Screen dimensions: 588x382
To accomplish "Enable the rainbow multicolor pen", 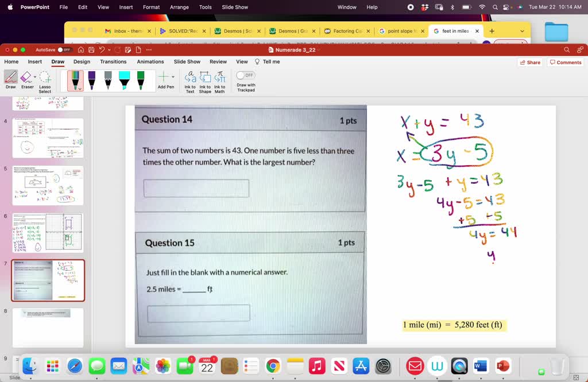I will (75, 79).
